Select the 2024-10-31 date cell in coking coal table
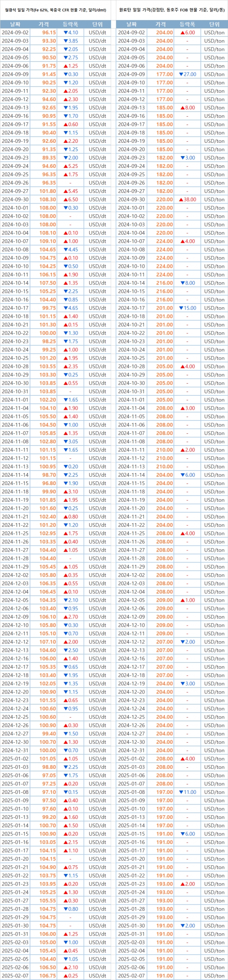The height and width of the screenshot is (980, 228). point(131,392)
